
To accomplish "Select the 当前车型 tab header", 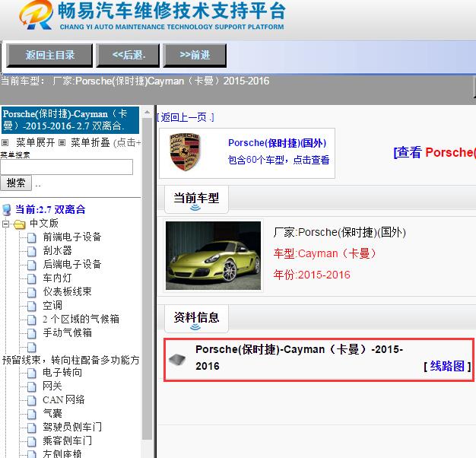I will [196, 199].
